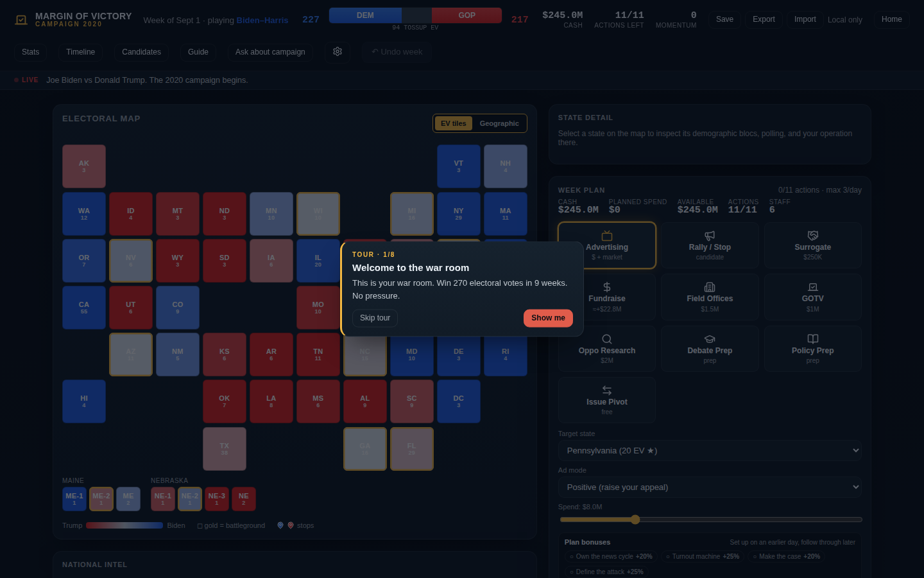Viewport: 924px width, 578px height.
Task: Select the Colorado (CO) state tile
Action: tap(178, 308)
